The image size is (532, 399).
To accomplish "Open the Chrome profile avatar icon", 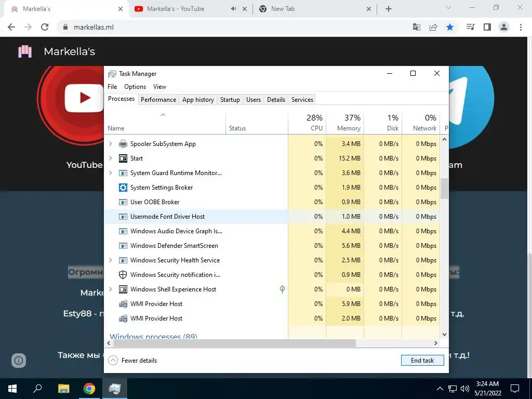I will (504, 27).
